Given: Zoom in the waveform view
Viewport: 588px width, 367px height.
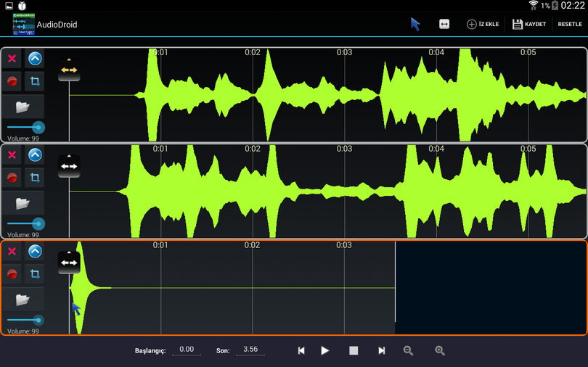Looking at the screenshot, I should click(x=439, y=350).
